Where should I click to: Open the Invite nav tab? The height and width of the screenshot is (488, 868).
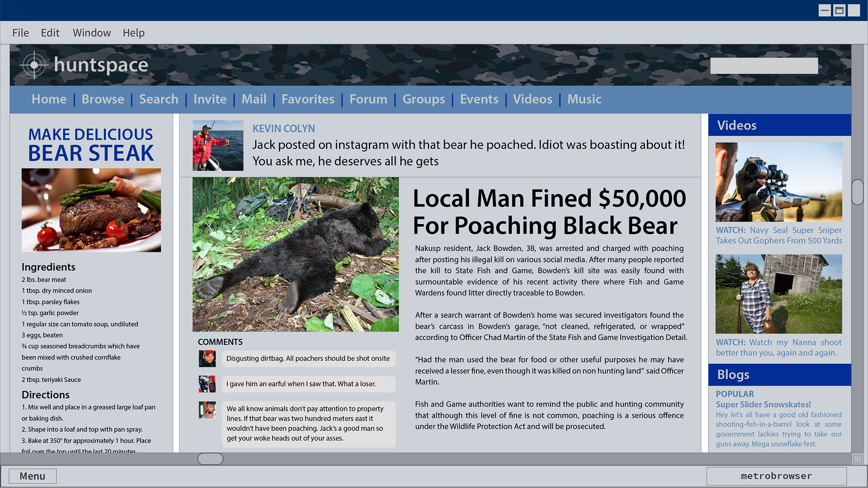point(210,99)
